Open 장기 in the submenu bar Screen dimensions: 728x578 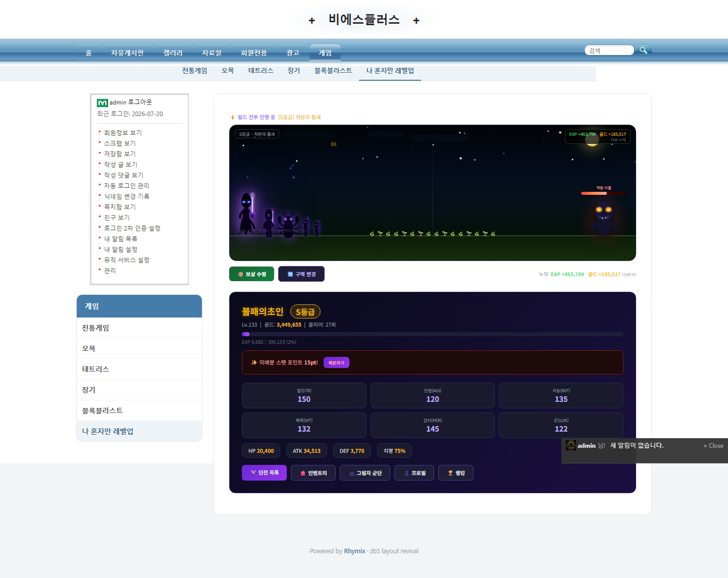click(x=294, y=71)
